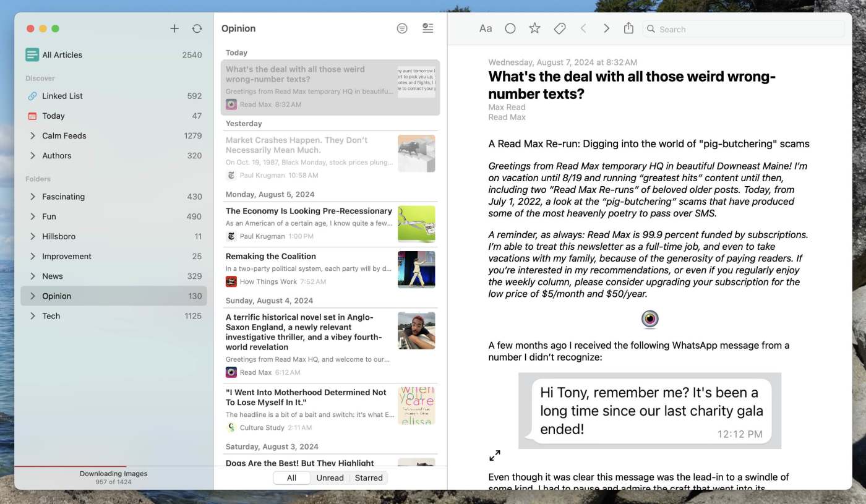
Task: Click the Downloading Images progress bar
Action: coord(114,466)
